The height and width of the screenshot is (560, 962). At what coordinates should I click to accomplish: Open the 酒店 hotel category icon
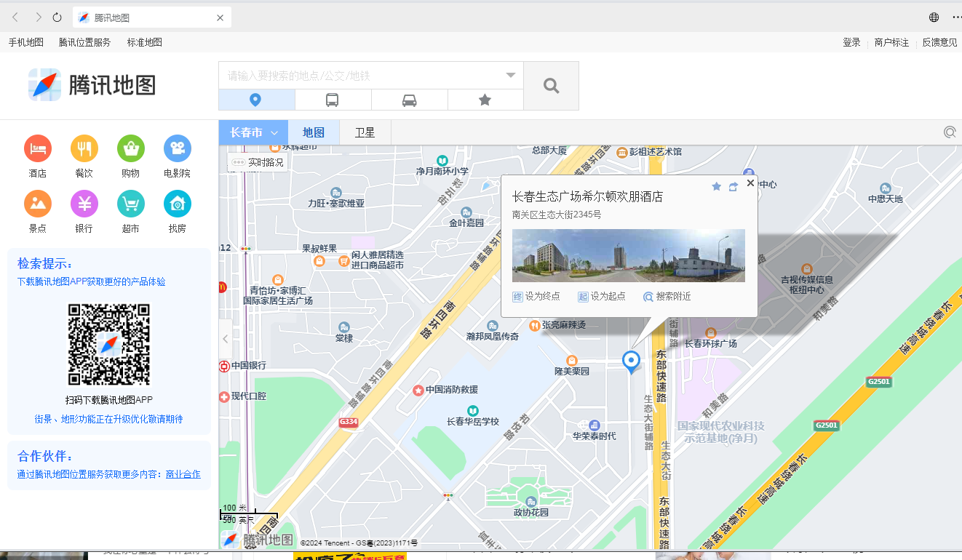[x=38, y=148]
